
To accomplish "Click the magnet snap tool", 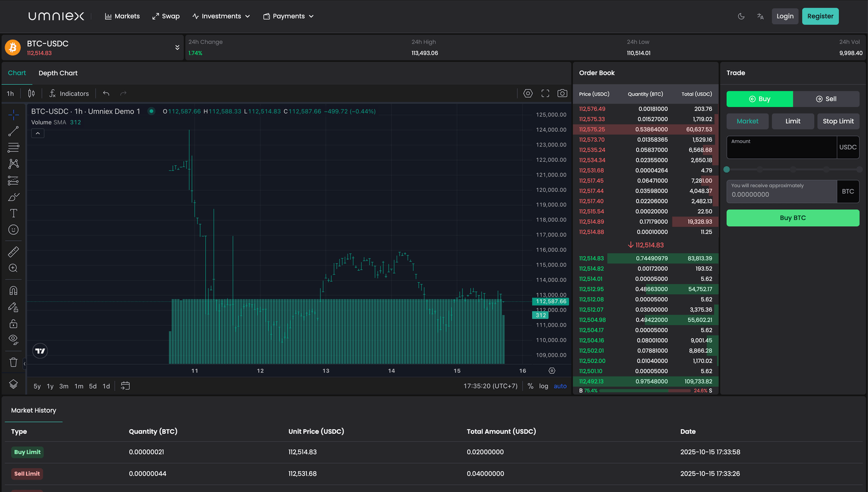I will 13,290.
